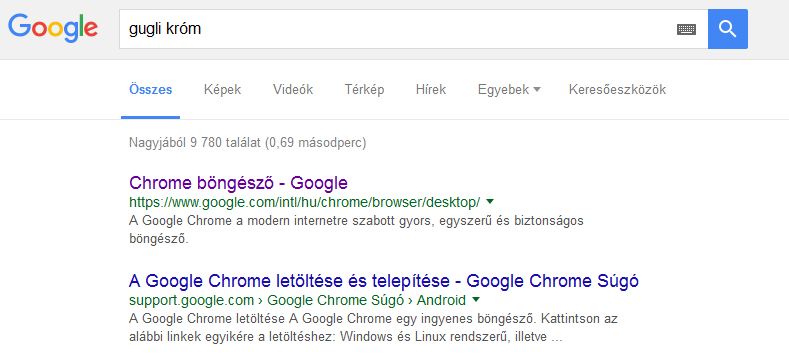The width and height of the screenshot is (789, 362).
Task: Go to the Térkép tab
Action: (364, 90)
